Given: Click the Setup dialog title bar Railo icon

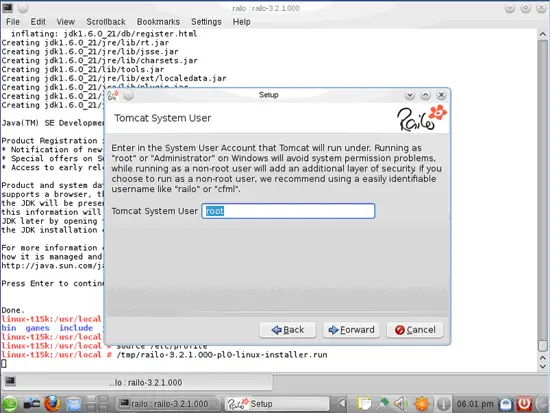Looking at the screenshot, I should 113,95.
